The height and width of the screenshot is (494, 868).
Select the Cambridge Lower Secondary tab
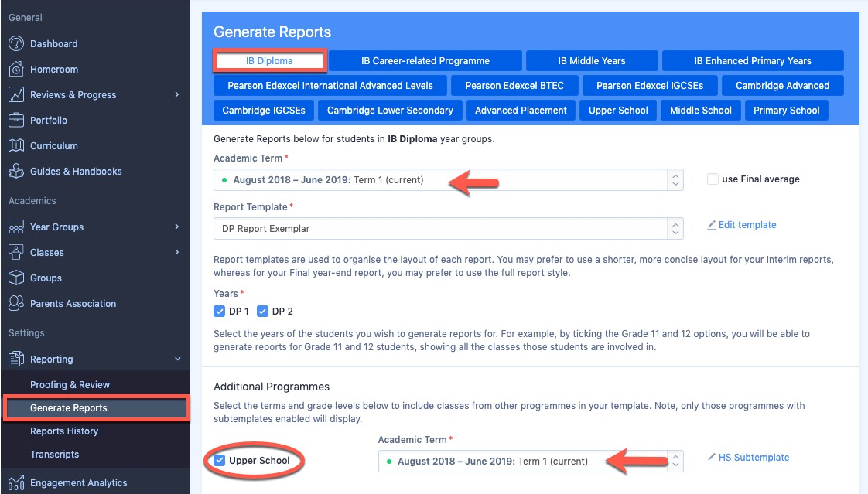tap(390, 110)
